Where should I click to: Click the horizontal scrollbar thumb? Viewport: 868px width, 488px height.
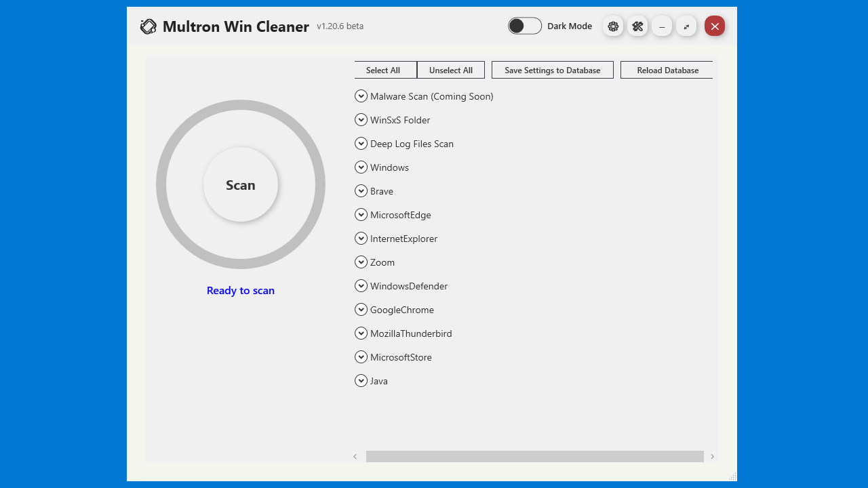[534, 457]
